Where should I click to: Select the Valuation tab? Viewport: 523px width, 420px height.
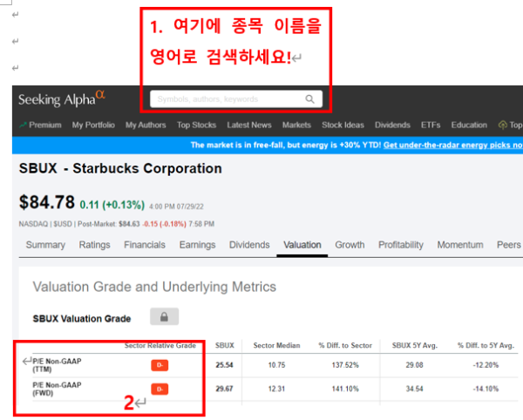point(302,245)
